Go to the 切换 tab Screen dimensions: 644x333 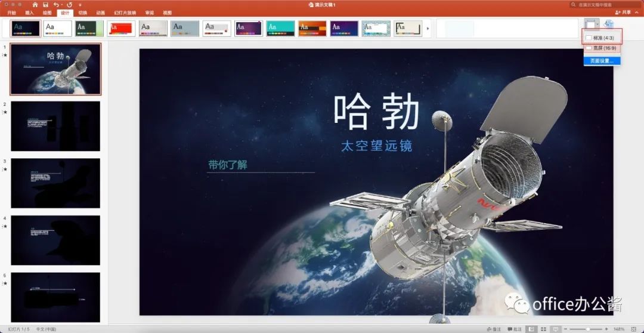(82, 13)
